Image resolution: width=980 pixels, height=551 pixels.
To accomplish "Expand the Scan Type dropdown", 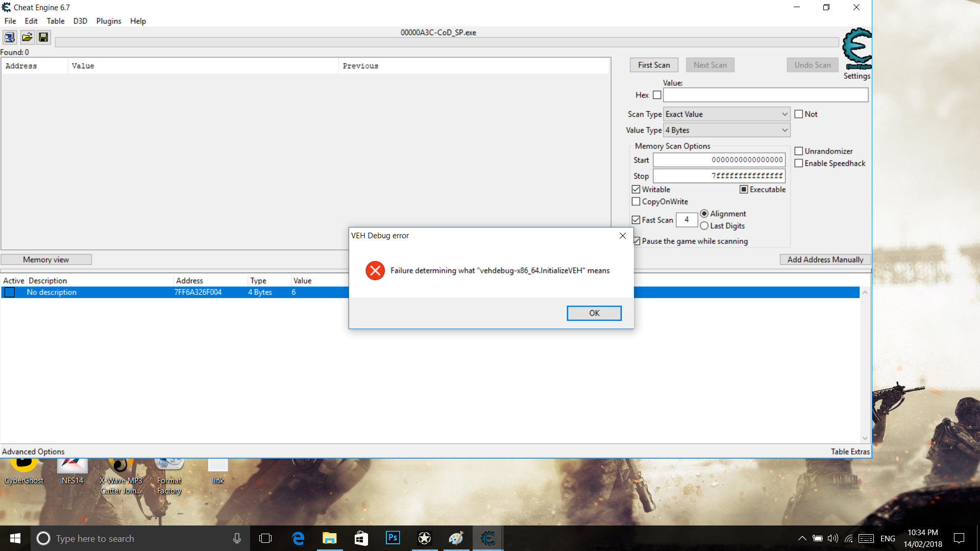I will pyautogui.click(x=727, y=114).
